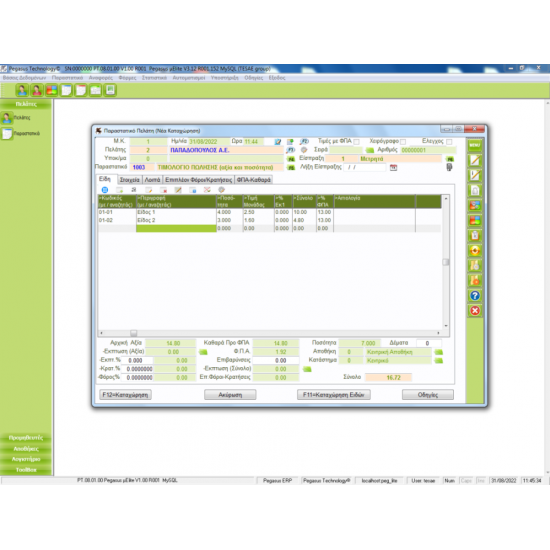The image size is (550, 550).
Task: Open the Αναφορές menu
Action: tap(101, 78)
